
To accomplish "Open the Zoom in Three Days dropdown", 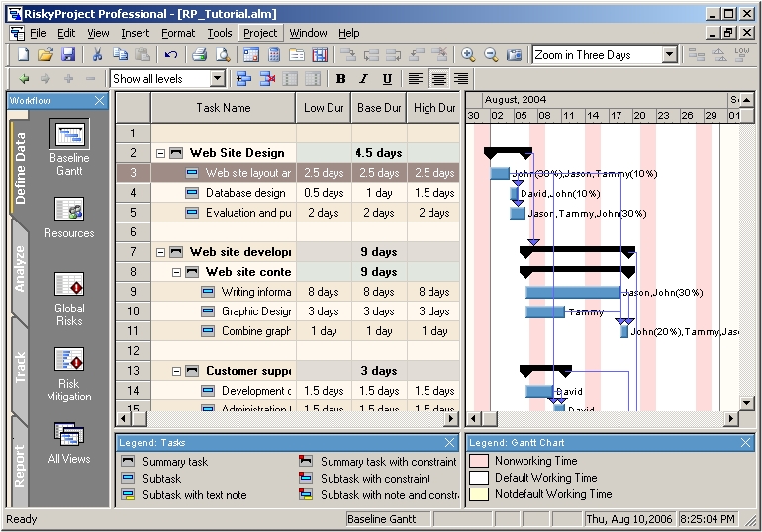I will point(670,54).
